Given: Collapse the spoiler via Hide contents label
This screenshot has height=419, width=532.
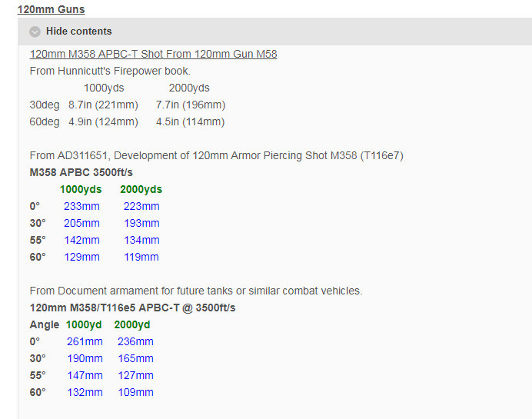Looking at the screenshot, I should click(78, 32).
